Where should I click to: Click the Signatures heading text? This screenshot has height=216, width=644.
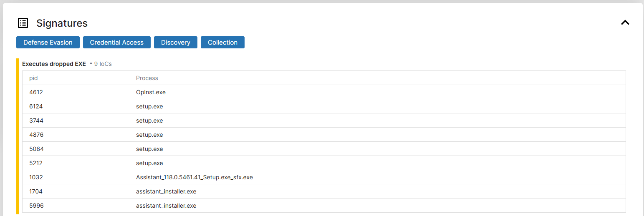[62, 23]
